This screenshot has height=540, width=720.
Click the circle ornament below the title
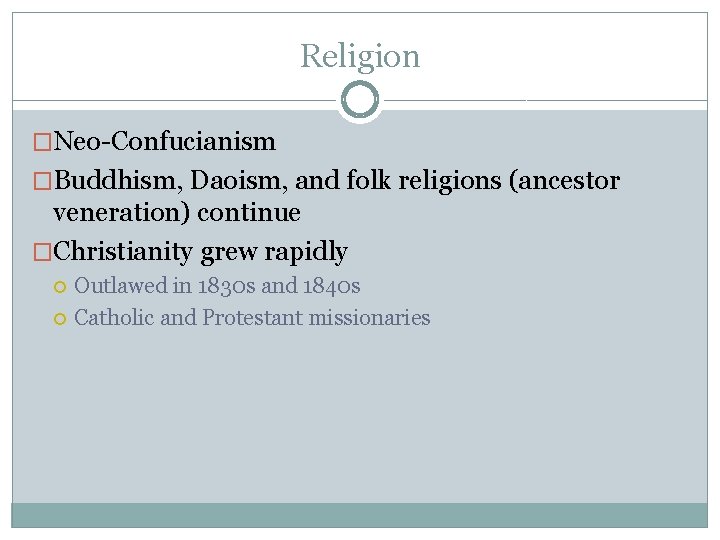[x=360, y=100]
